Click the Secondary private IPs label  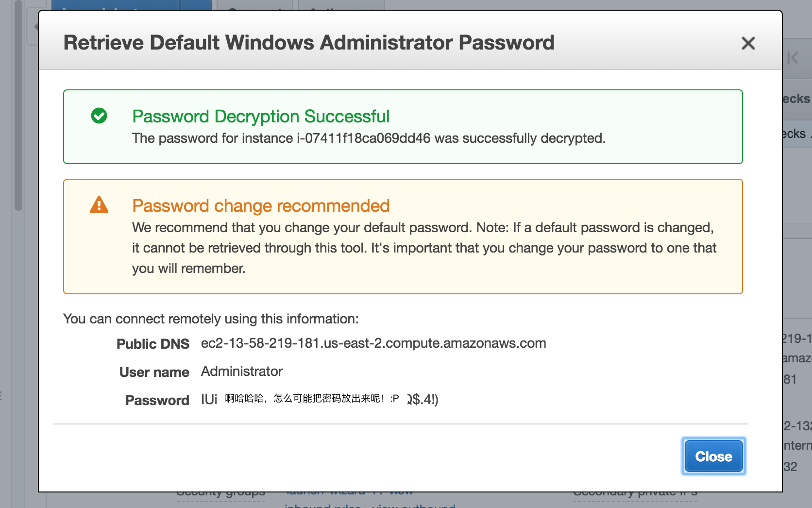[635, 494]
